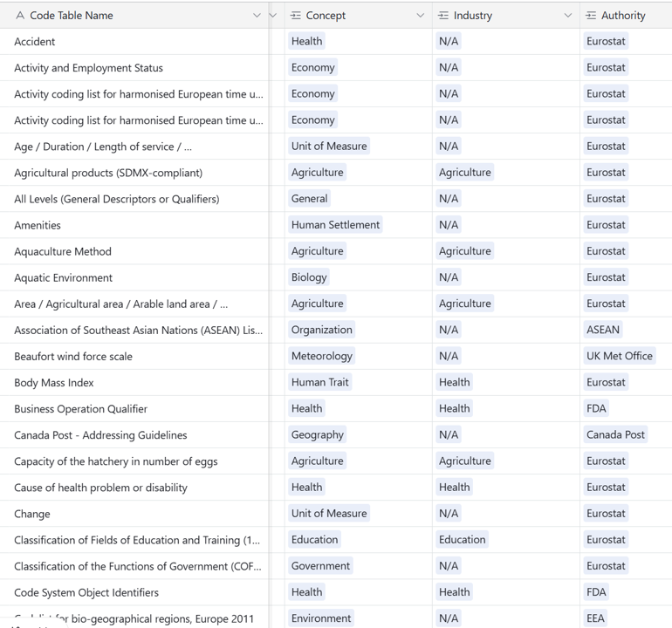Click Health concept tag in Accident row
The width and height of the screenshot is (672, 628).
click(x=307, y=41)
